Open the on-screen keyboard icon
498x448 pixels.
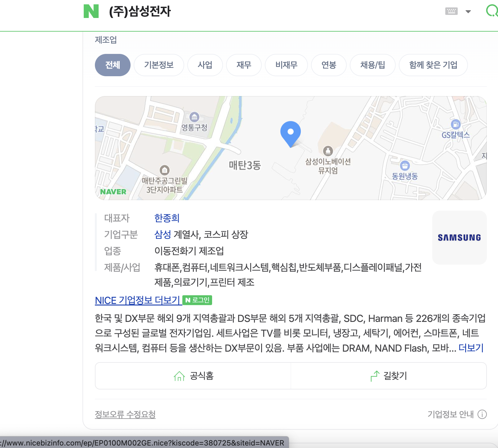point(451,11)
